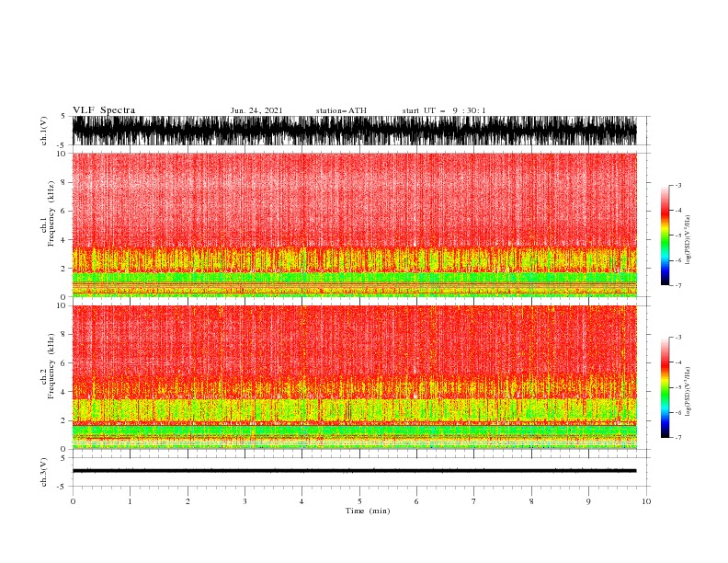Click time axis tick label '8'
The image size is (728, 563).
pos(531,501)
